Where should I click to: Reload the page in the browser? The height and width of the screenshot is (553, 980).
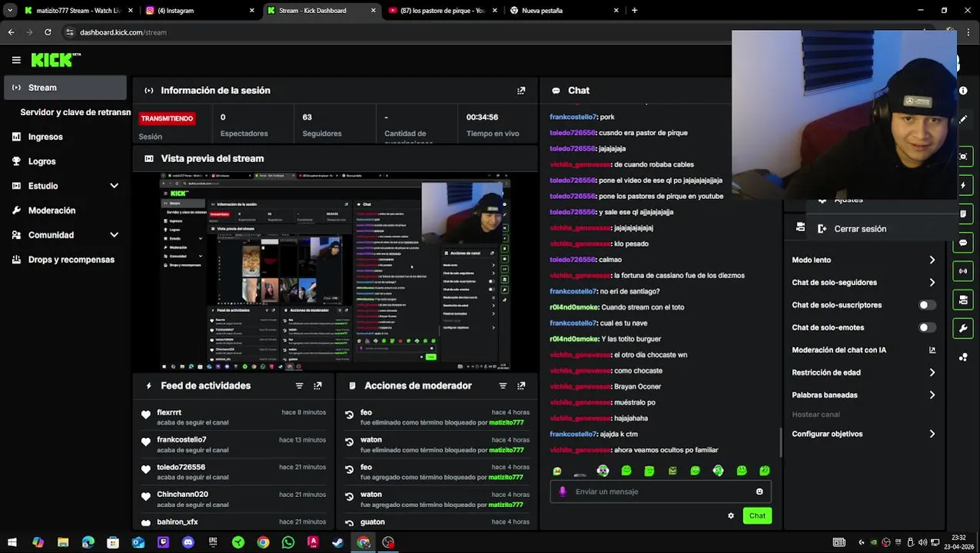pos(48,32)
